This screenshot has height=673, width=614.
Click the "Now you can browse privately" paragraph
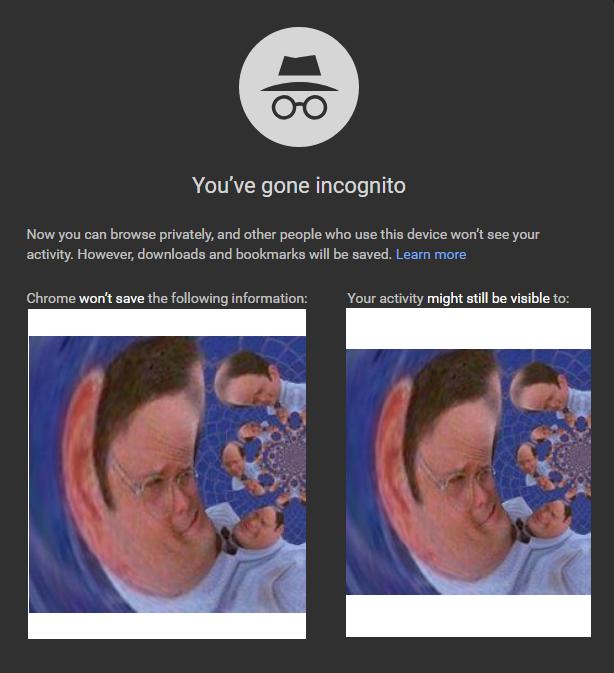coord(283,244)
